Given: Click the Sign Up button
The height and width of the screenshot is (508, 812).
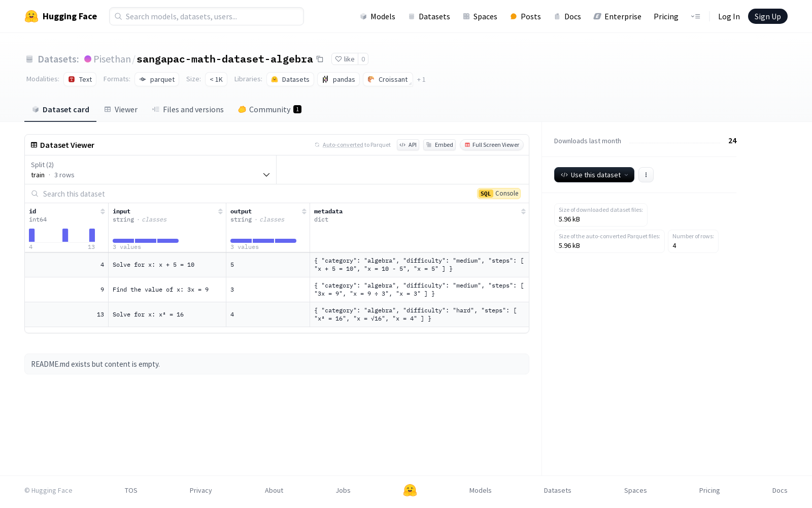Looking at the screenshot, I should 767,16.
